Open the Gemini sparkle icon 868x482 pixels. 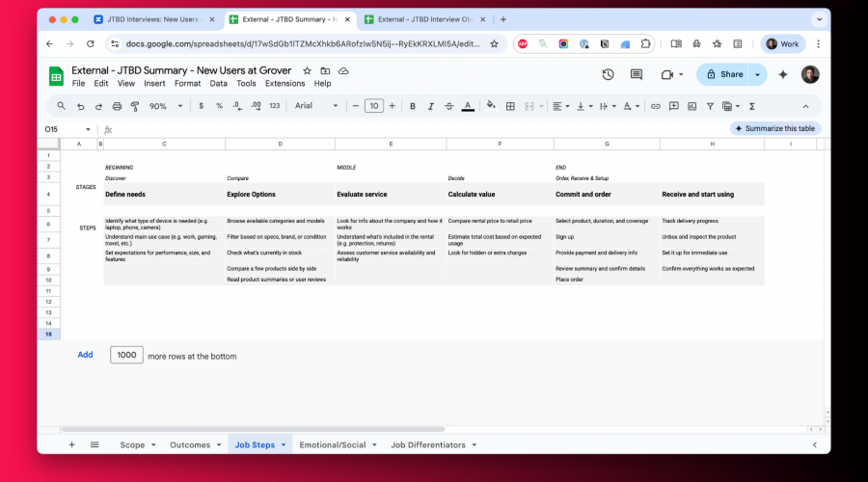click(x=783, y=74)
